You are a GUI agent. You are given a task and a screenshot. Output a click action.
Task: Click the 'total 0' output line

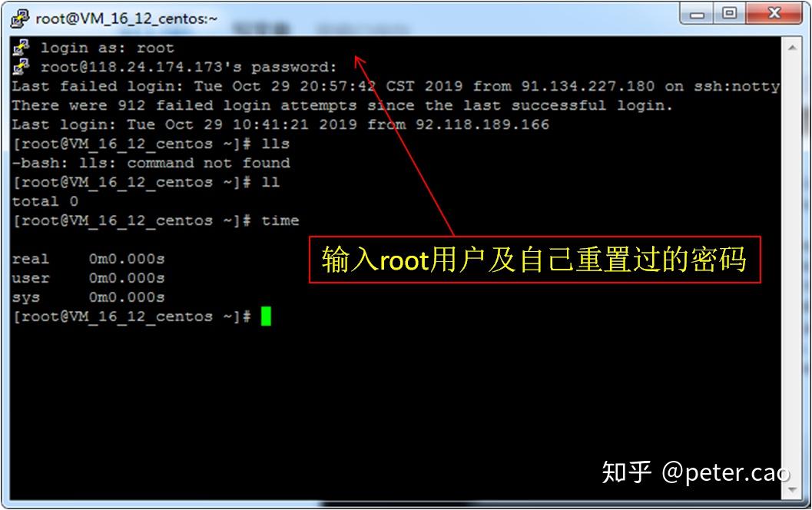[x=45, y=201]
